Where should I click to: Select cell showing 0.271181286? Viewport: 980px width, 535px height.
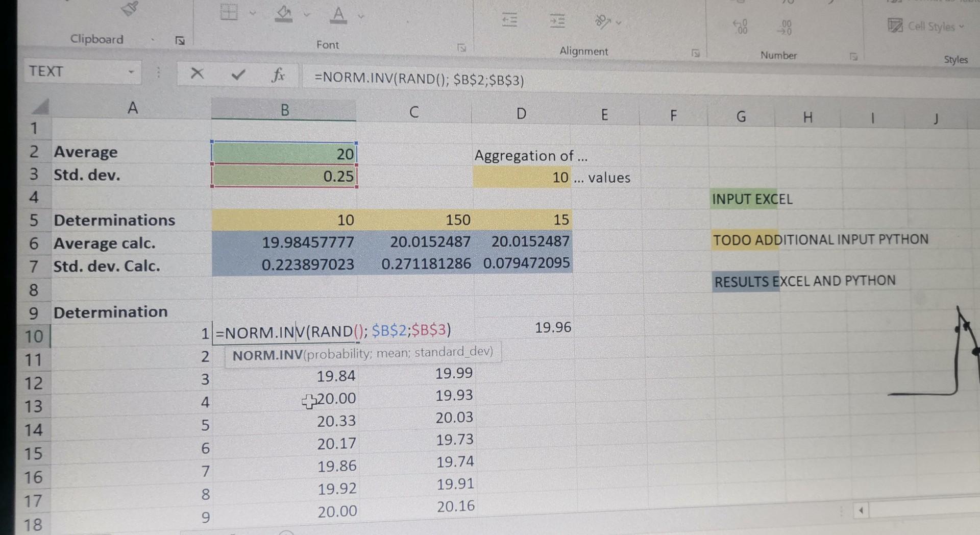point(415,263)
